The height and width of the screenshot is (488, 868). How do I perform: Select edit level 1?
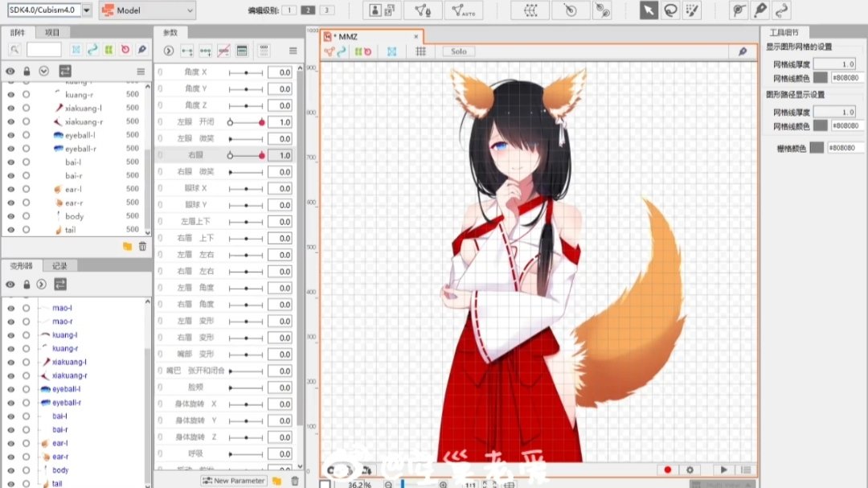tap(289, 10)
